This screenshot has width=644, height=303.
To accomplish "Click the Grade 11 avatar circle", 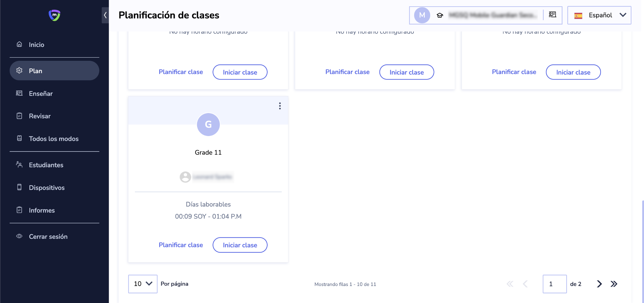I will point(208,124).
